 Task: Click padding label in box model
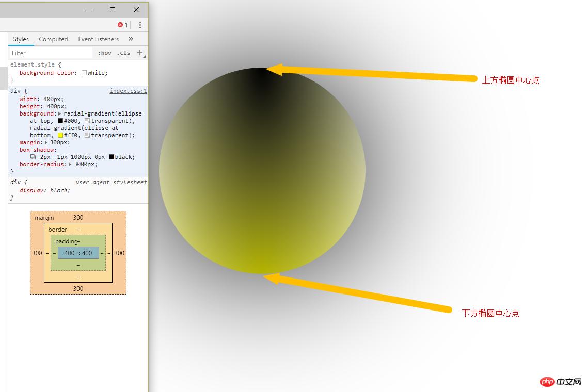coord(67,241)
